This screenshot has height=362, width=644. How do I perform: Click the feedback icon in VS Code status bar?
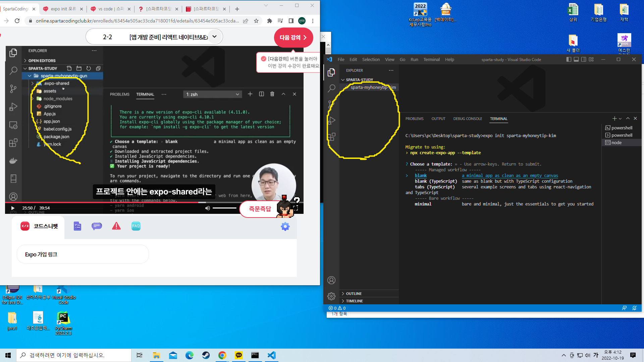[624, 308]
